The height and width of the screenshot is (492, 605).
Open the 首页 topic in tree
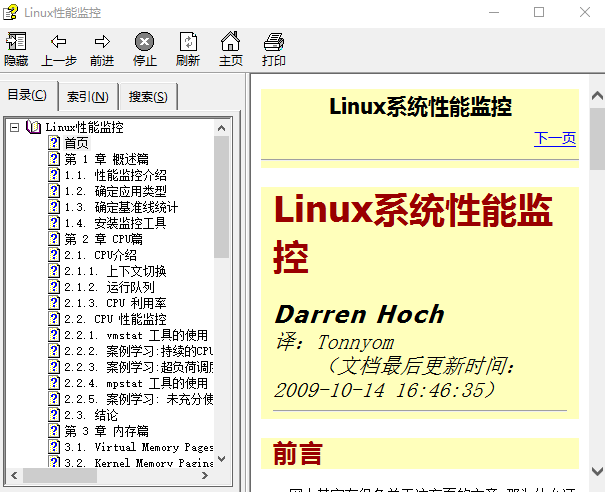pos(77,143)
